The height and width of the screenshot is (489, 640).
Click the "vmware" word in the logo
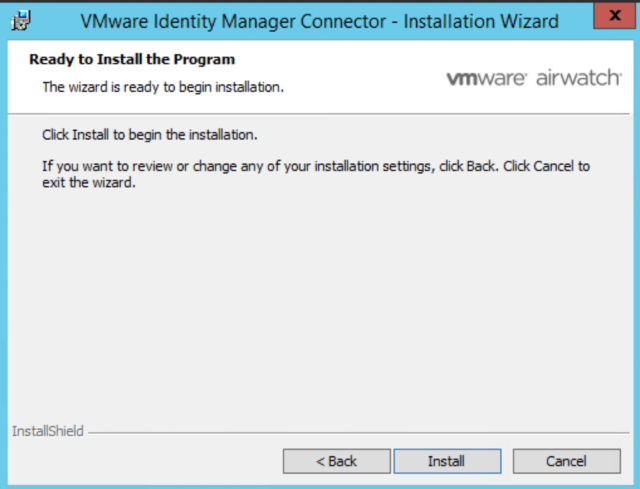(486, 79)
